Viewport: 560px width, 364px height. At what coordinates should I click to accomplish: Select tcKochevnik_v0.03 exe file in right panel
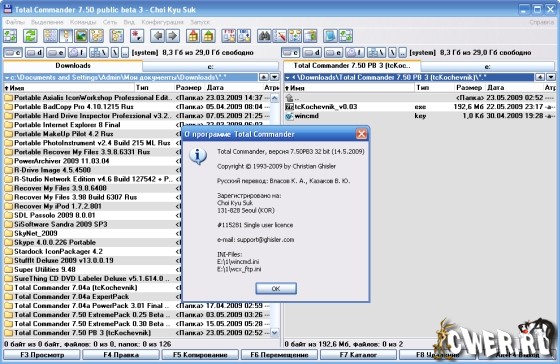420,106
